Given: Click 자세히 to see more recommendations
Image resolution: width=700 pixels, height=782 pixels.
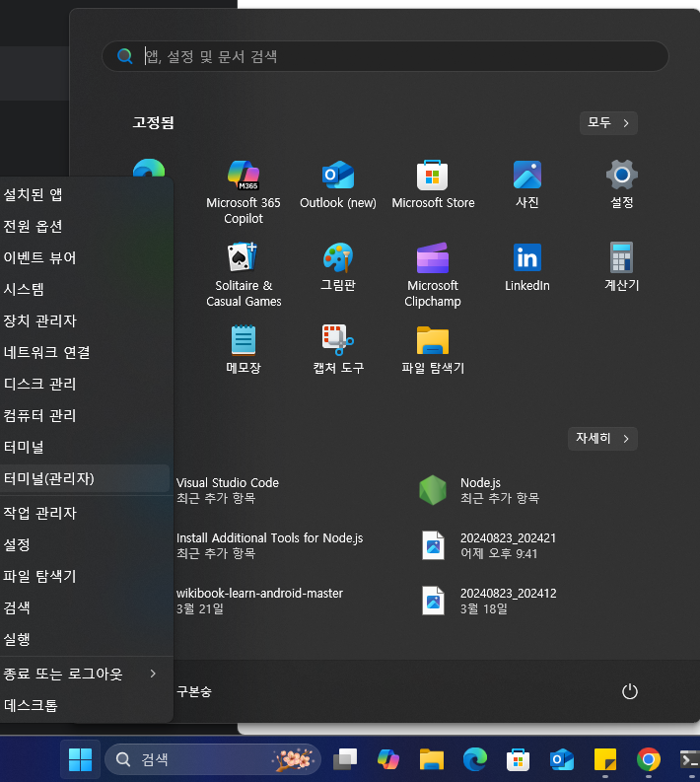Looking at the screenshot, I should click(602, 439).
